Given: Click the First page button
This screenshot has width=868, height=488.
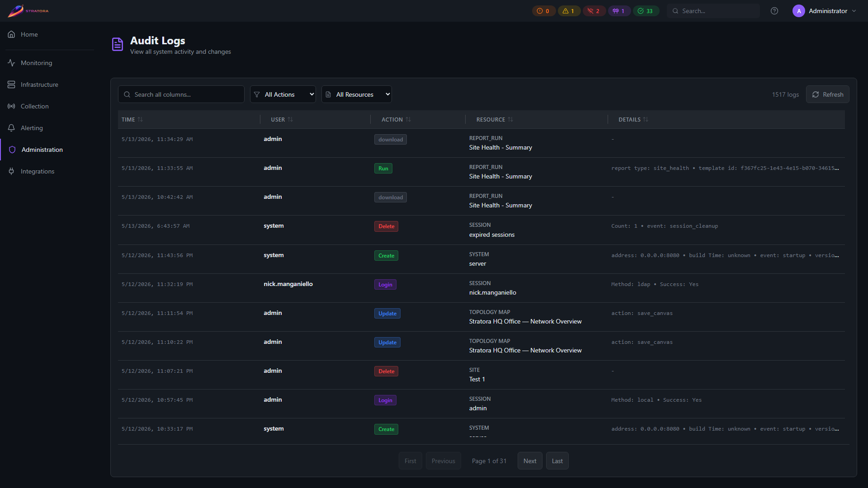Looking at the screenshot, I should coord(410,461).
